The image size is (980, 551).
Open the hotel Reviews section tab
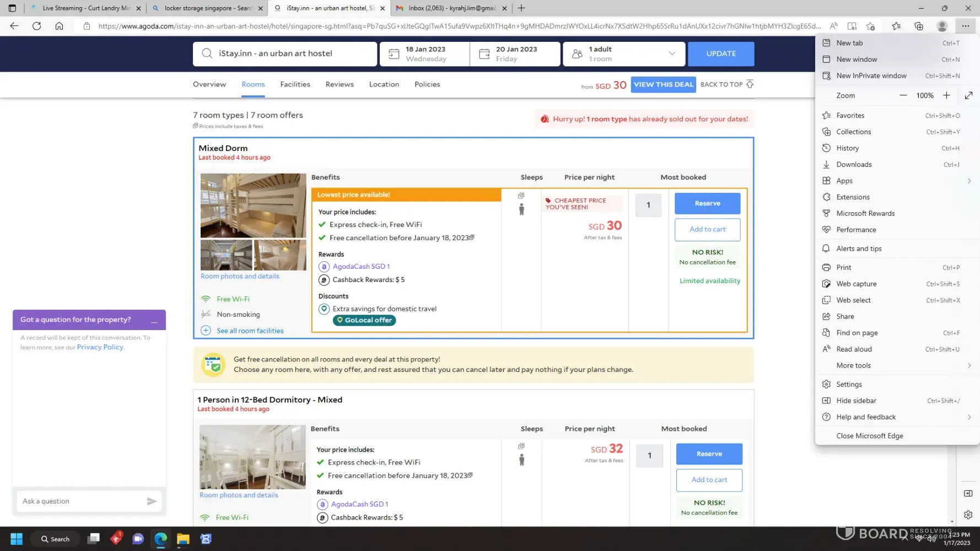click(340, 84)
